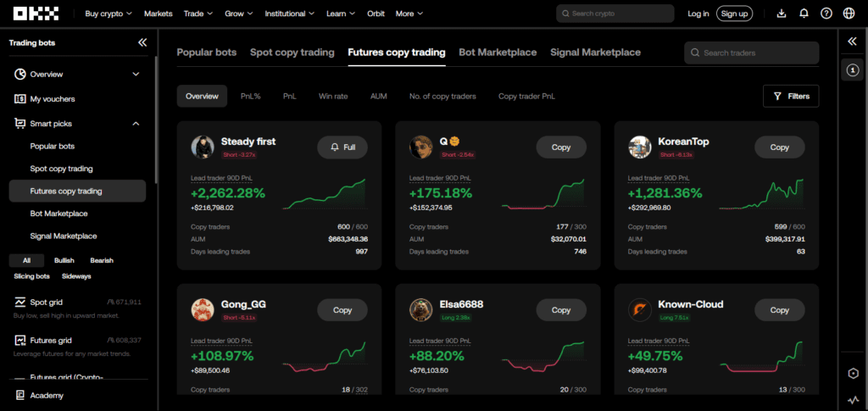Open Gong_GG trader avatar
Screen dimensions: 868x411
click(x=203, y=310)
